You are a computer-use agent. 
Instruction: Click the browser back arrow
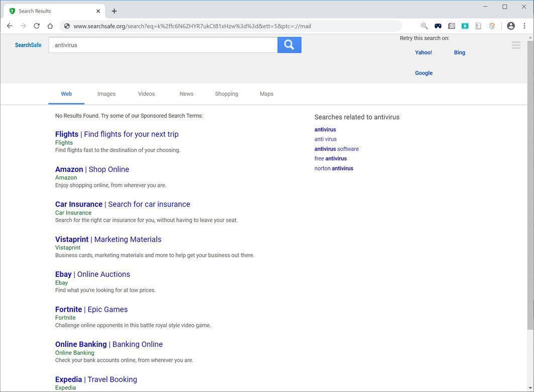(10, 26)
